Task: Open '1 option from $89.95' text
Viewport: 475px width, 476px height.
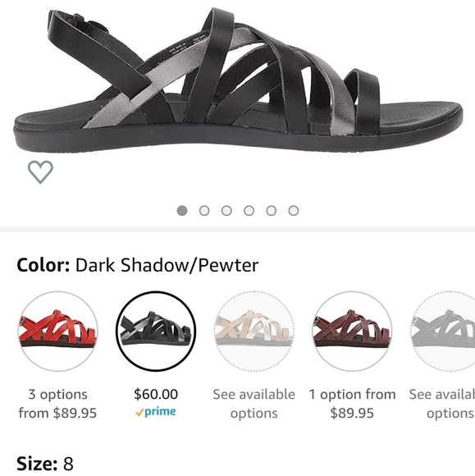Action: pos(352,404)
